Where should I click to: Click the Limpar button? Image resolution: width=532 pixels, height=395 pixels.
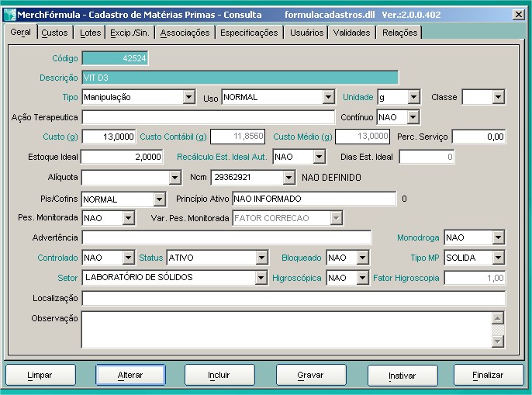40,375
